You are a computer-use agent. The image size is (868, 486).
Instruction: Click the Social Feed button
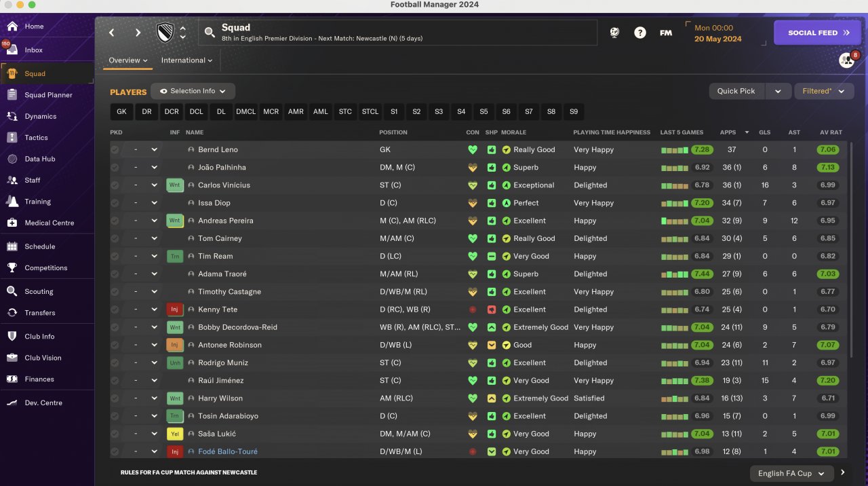[x=817, y=33]
